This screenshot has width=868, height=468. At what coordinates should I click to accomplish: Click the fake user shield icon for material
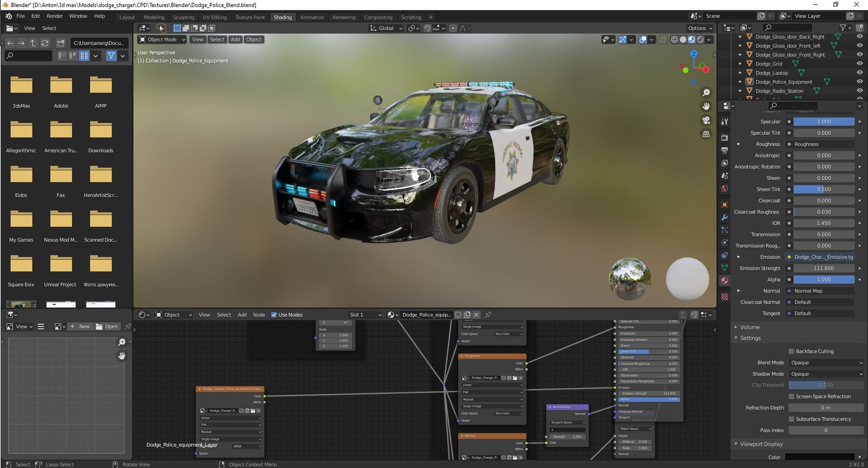pos(458,315)
